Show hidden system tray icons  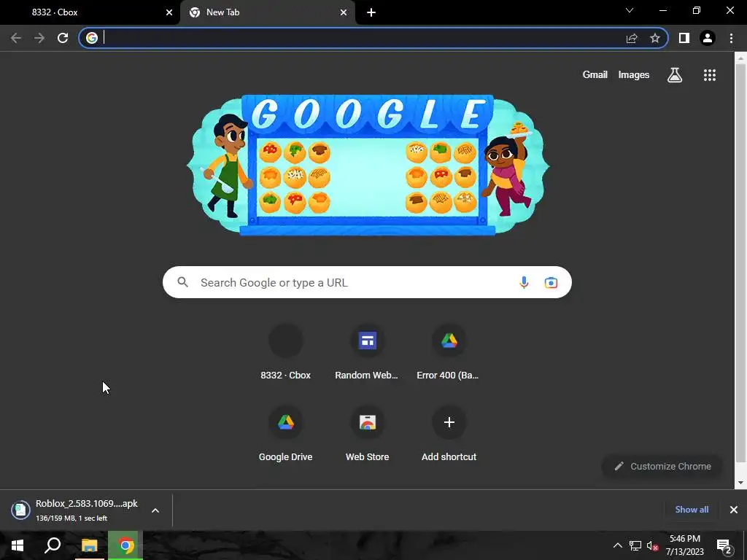click(x=617, y=545)
